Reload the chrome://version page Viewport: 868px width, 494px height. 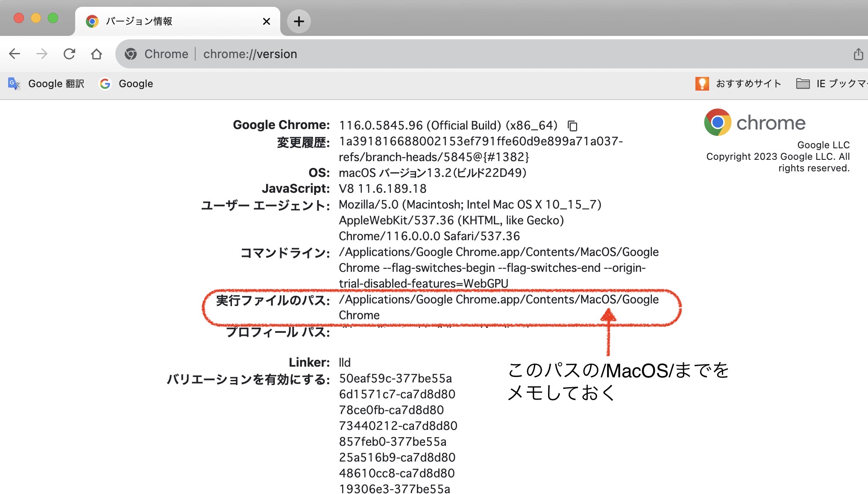(70, 54)
